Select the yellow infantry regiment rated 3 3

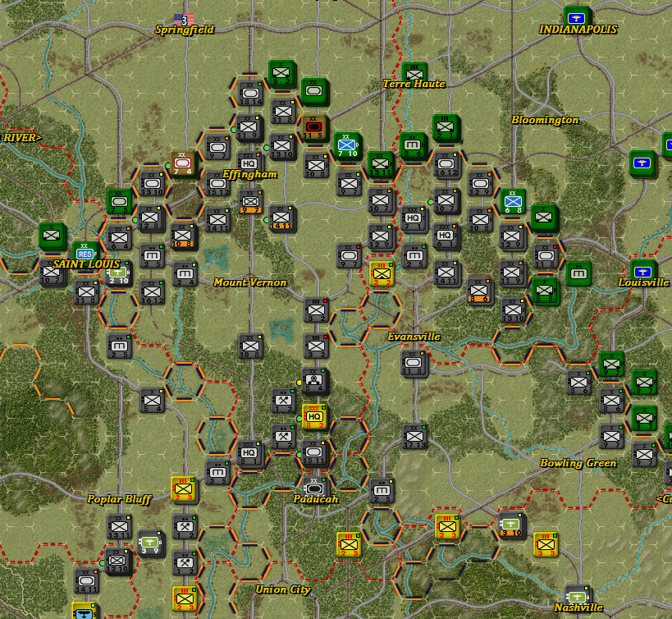(x=546, y=544)
